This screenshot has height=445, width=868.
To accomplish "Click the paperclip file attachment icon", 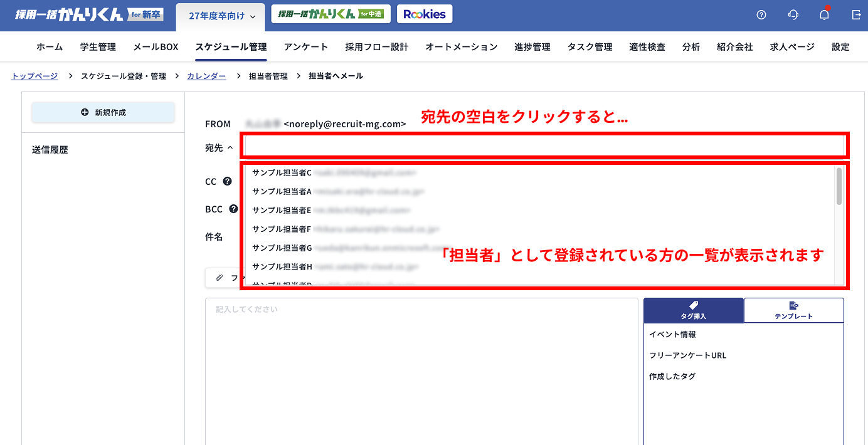I will 220,277.
